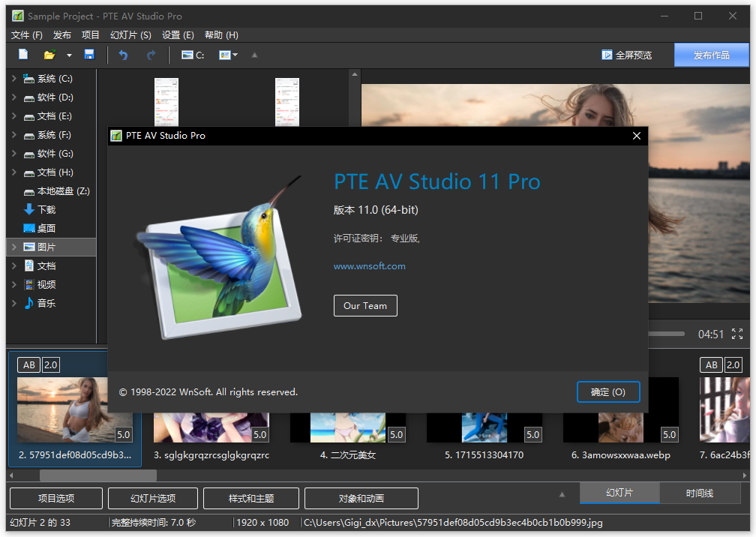Select the 系统 (F:) drive icon
Image resolution: width=756 pixels, height=537 pixels.
pyautogui.click(x=29, y=136)
